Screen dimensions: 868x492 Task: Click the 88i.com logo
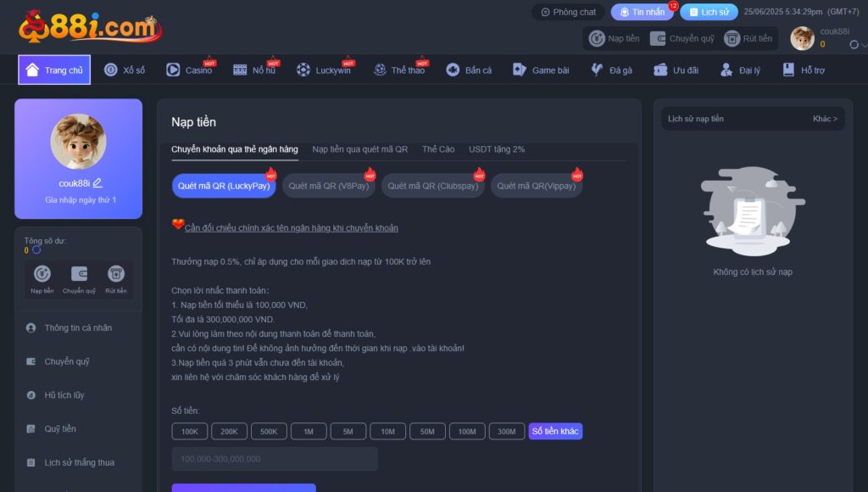[90, 27]
